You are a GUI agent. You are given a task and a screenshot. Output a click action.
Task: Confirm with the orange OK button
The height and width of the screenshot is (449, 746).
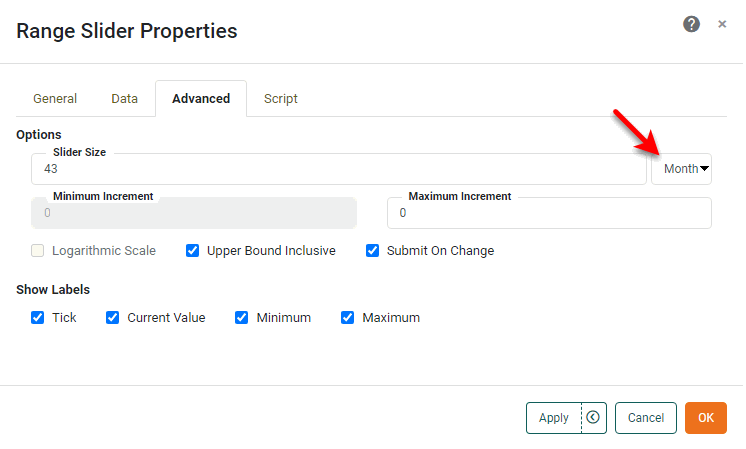[x=705, y=418]
